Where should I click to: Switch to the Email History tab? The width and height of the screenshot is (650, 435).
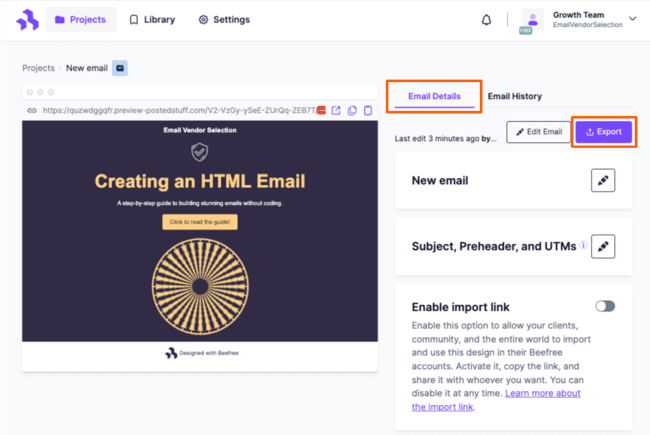pos(514,96)
